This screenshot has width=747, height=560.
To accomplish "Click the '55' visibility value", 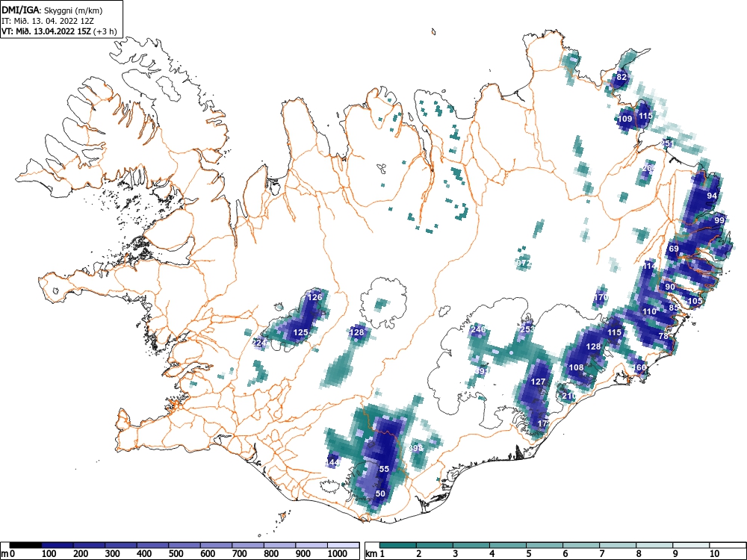I will [384, 469].
